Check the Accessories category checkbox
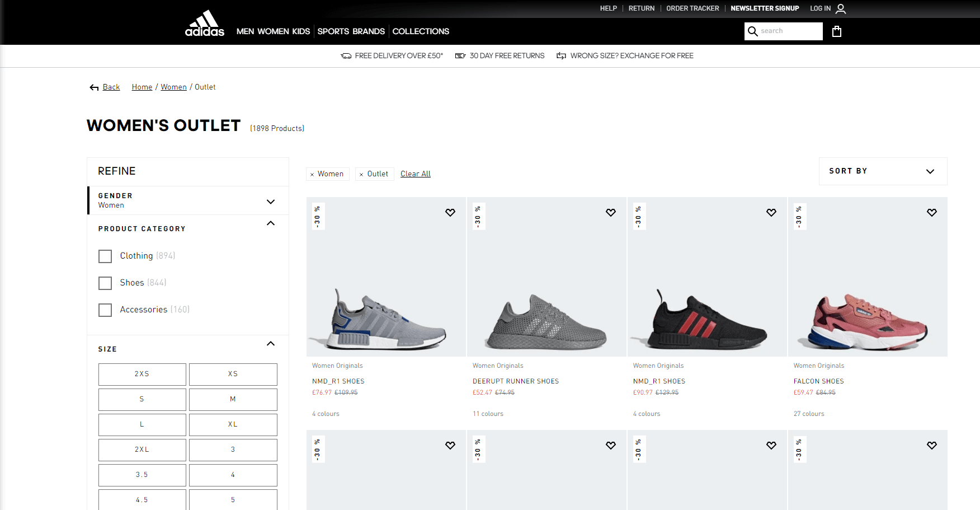The height and width of the screenshot is (510, 980). pyautogui.click(x=105, y=310)
